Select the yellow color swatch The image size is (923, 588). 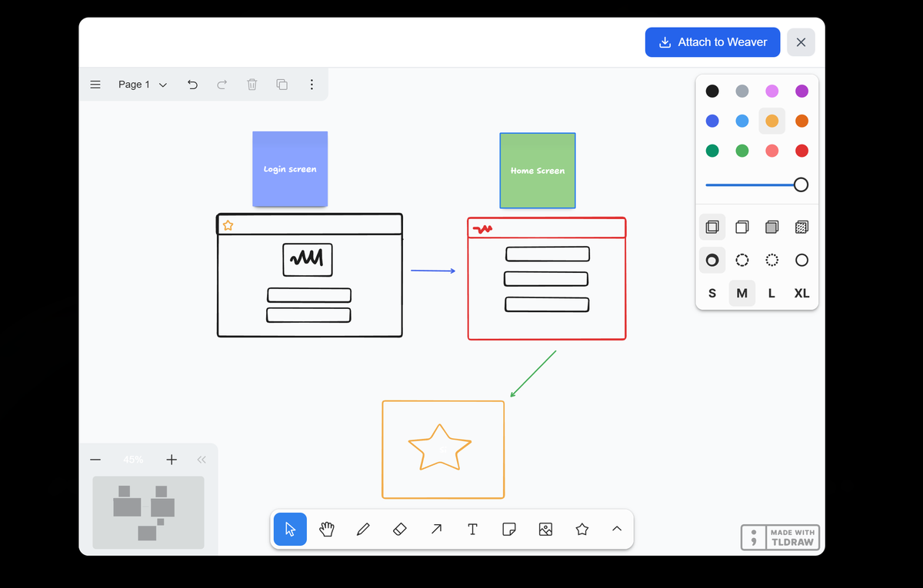point(772,121)
